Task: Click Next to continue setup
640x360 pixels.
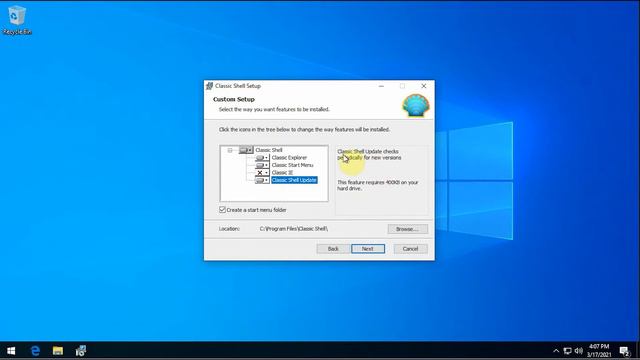Action: (x=368, y=249)
